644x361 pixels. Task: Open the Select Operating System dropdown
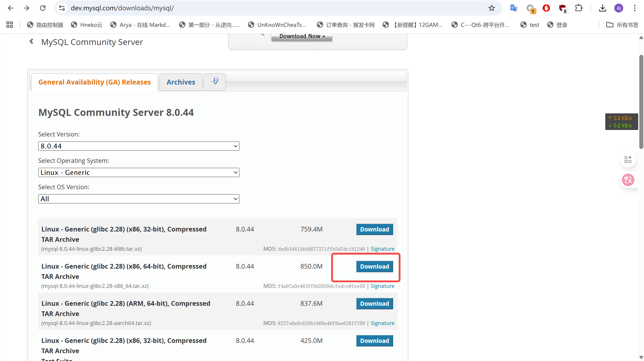138,172
